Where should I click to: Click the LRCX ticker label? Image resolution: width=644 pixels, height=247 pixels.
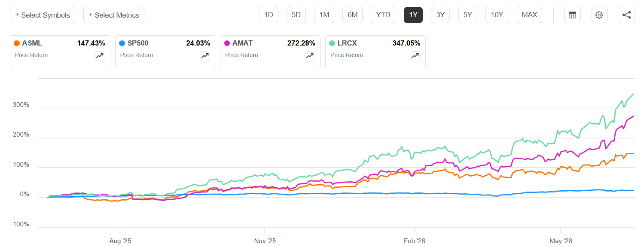[348, 43]
